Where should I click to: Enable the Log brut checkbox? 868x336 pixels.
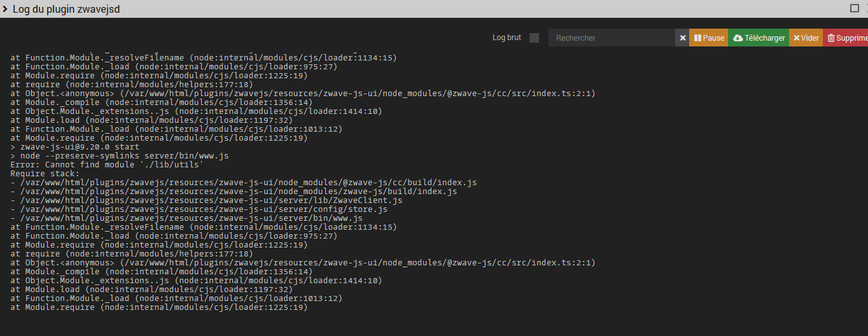[x=534, y=38]
